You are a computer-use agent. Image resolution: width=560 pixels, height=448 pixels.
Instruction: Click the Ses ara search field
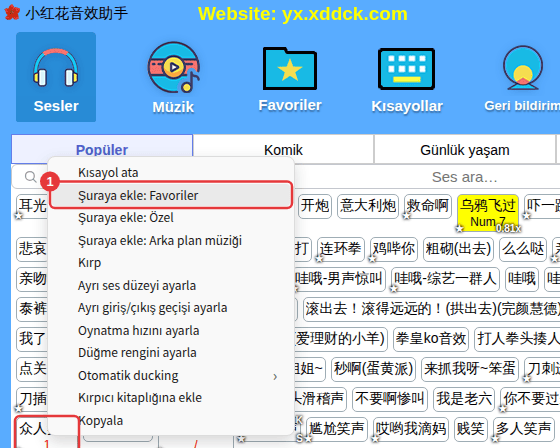click(x=464, y=177)
